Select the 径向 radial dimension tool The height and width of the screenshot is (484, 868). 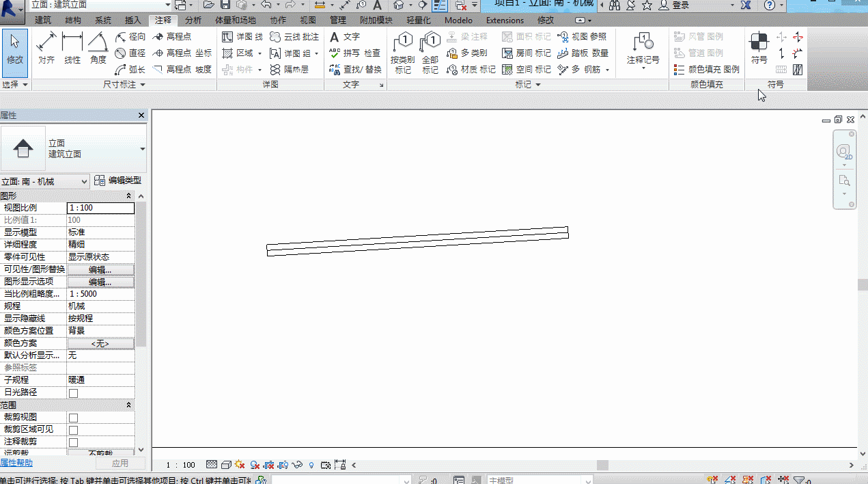[x=130, y=37]
